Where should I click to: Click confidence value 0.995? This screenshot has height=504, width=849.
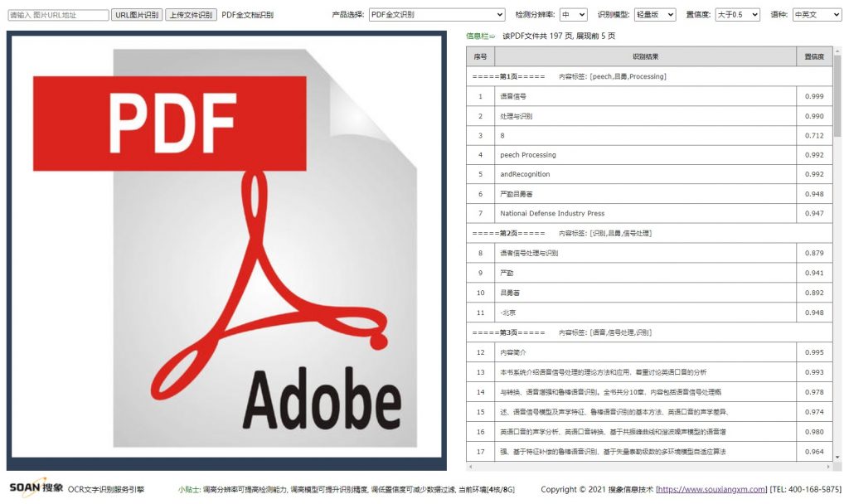(x=814, y=351)
